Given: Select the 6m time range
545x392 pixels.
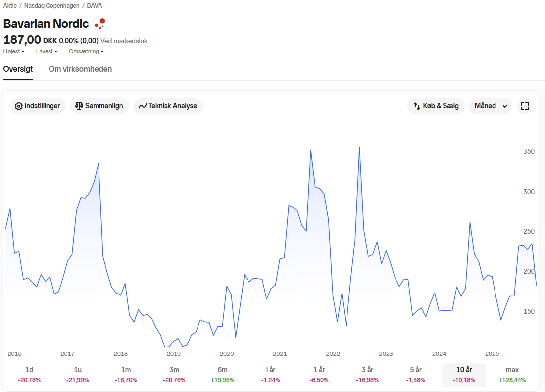Looking at the screenshot, I should pyautogui.click(x=222, y=375).
